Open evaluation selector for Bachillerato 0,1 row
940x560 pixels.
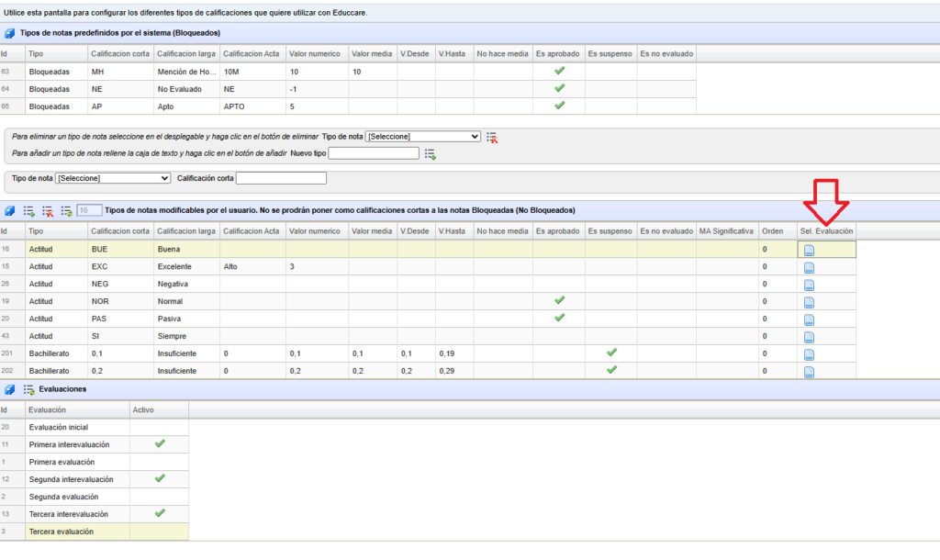[x=809, y=354]
